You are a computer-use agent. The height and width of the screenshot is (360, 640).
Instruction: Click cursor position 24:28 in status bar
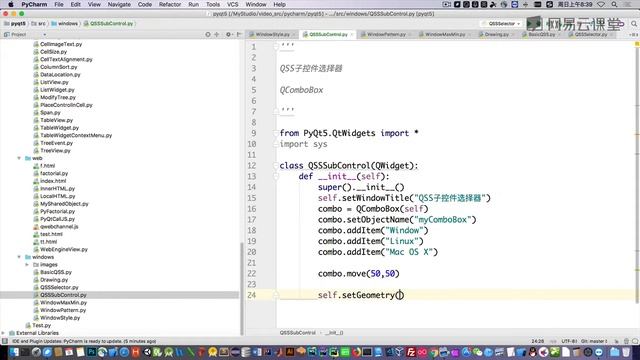click(538, 341)
